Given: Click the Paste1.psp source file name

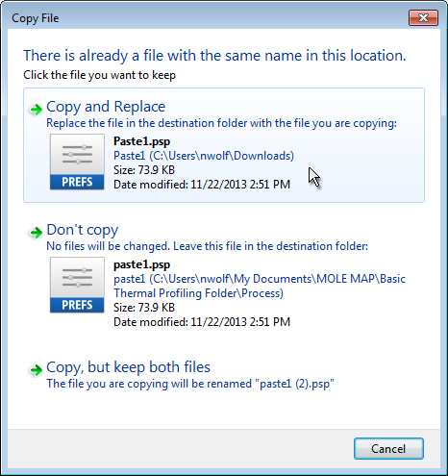Looking at the screenshot, I should click(142, 141).
